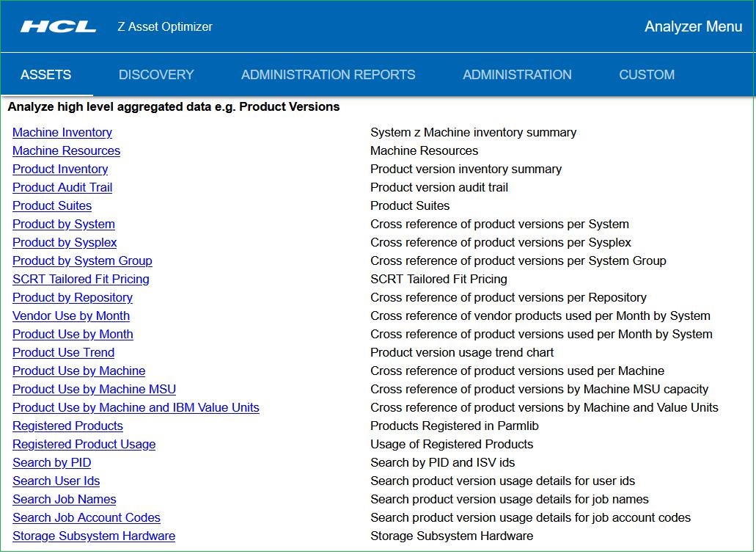Open Search by PID link
The height and width of the screenshot is (554, 756).
pyautogui.click(x=51, y=463)
